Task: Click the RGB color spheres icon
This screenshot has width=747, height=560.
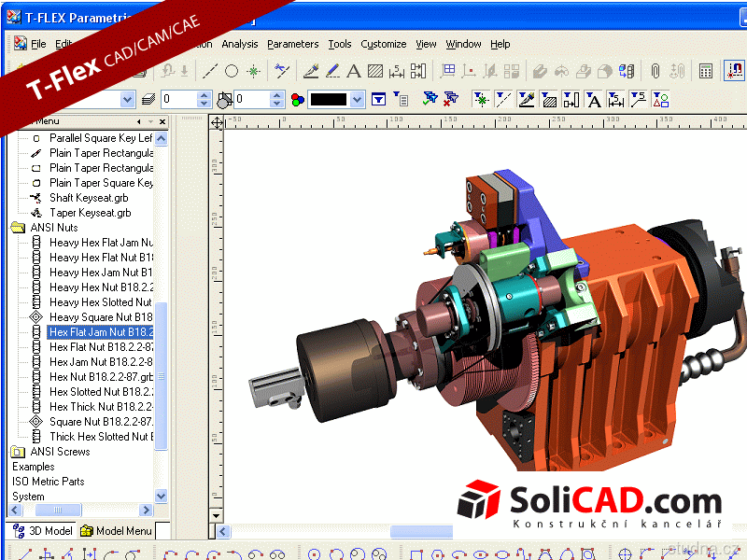Action: [x=298, y=100]
